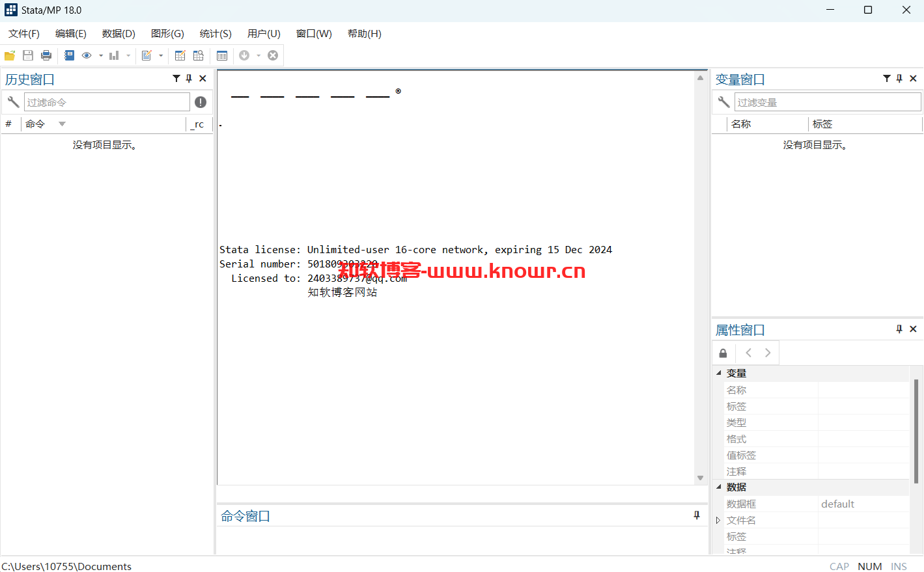The image size is (924, 572).
Task: Click the 数据框 default value
Action: tap(837, 504)
